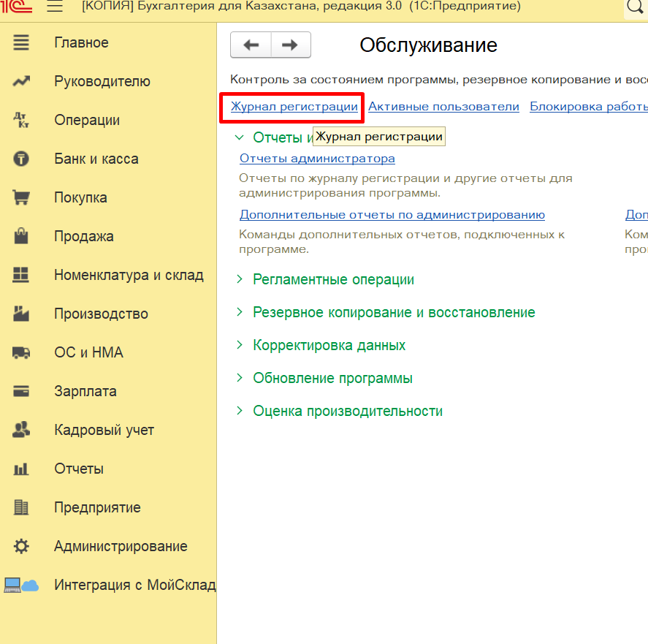Open the Журнал регистрации link
The height and width of the screenshot is (644, 648).
coord(294,106)
